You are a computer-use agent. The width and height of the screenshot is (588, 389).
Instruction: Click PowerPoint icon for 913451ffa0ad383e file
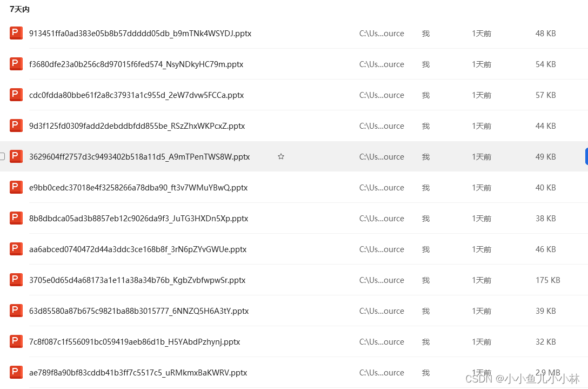coord(16,33)
